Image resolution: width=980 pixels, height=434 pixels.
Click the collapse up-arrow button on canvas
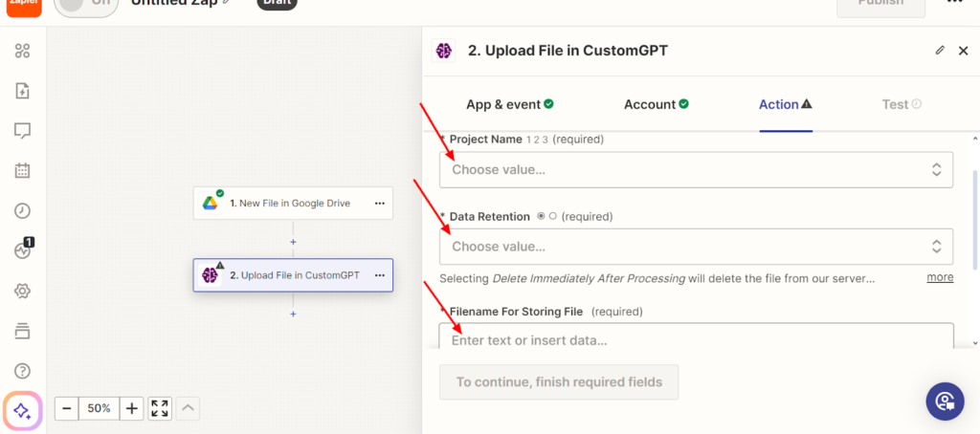pos(189,409)
